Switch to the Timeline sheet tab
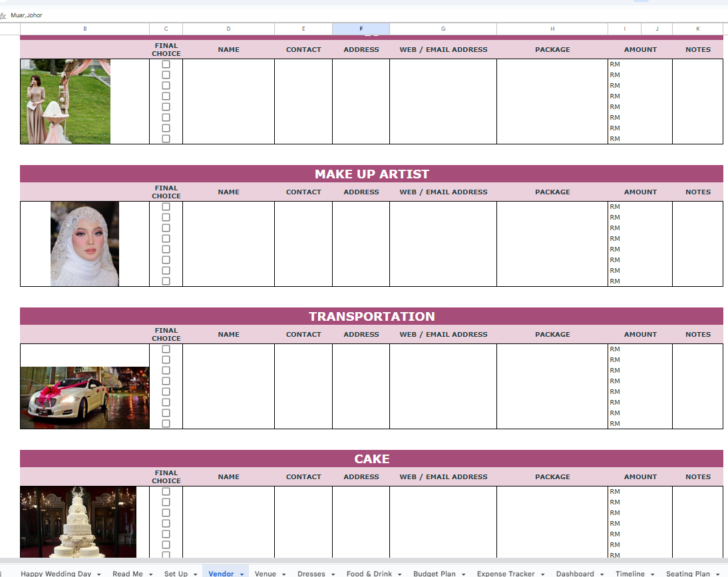The width and height of the screenshot is (728, 577). [630, 574]
